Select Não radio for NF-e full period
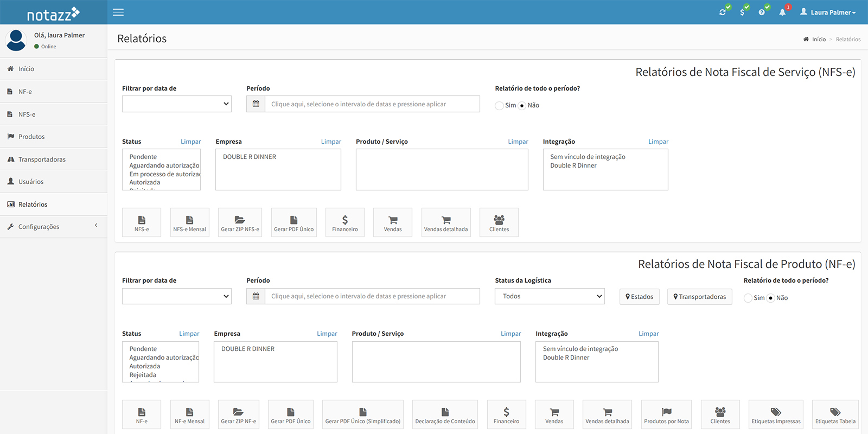The width and height of the screenshot is (868, 434). tap(770, 298)
